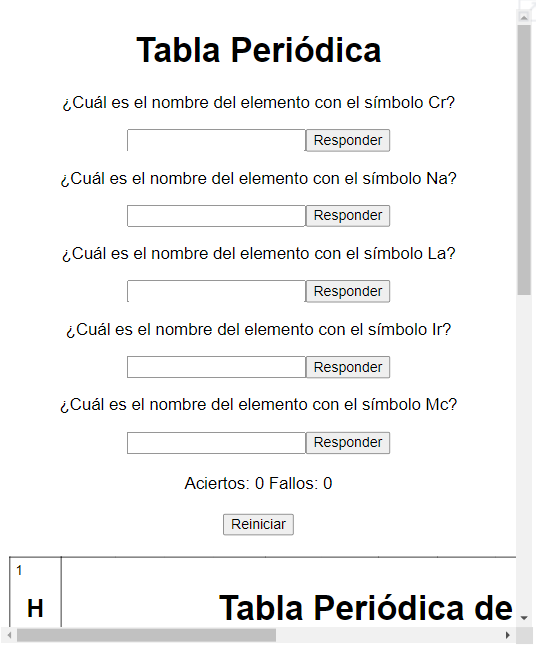The height and width of the screenshot is (645, 536).
Task: Click the answer field for symbol Cr
Action: (216, 140)
